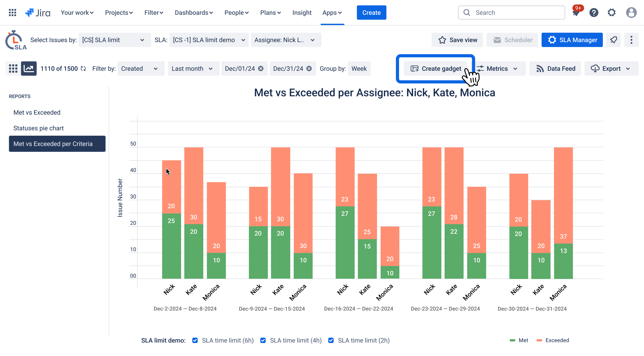Viewport: 644px width, 356px height.
Task: Click the refresh issues count icon
Action: point(83,69)
